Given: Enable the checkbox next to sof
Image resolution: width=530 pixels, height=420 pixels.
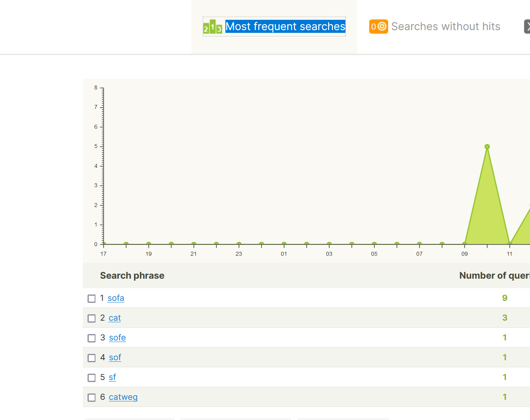Looking at the screenshot, I should coord(92,358).
